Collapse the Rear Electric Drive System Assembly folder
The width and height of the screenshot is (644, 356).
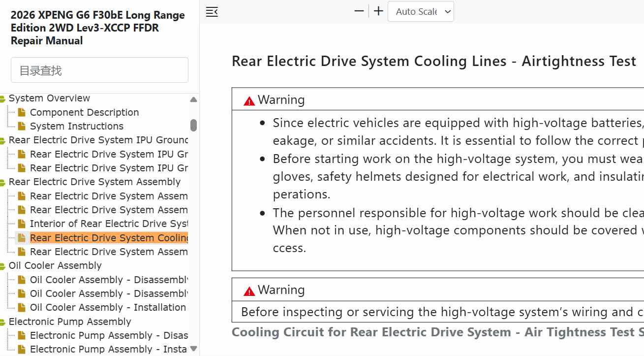click(x=3, y=182)
